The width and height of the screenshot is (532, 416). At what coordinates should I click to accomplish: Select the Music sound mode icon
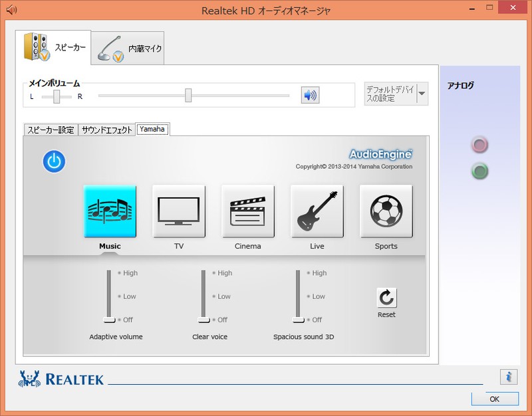tap(110, 211)
